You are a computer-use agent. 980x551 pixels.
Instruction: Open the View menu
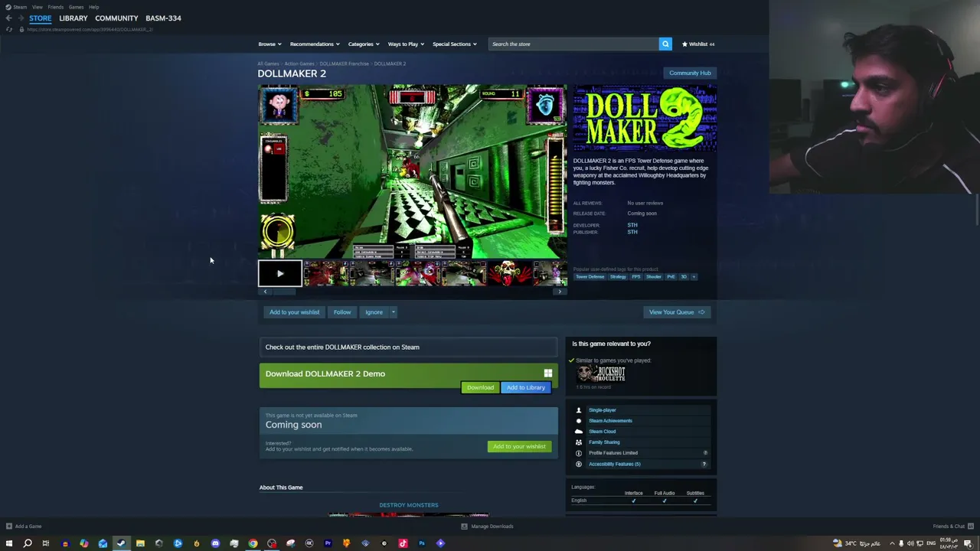(x=37, y=7)
